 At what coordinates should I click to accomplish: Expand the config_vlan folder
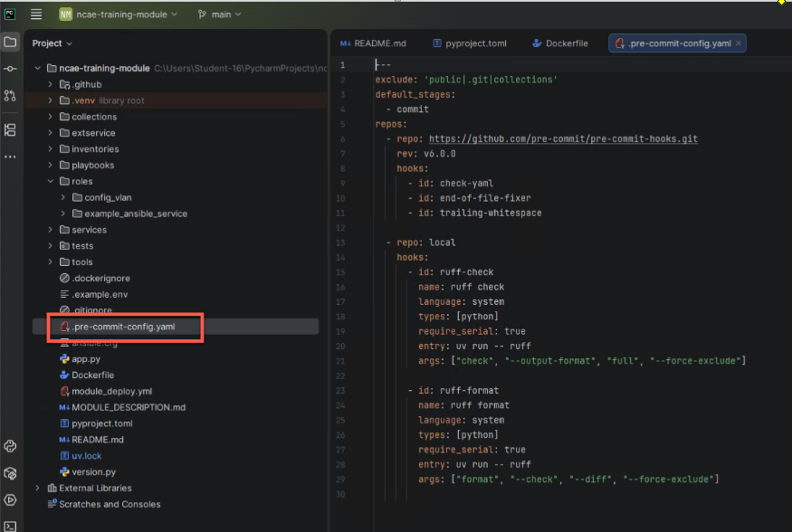[x=62, y=197]
